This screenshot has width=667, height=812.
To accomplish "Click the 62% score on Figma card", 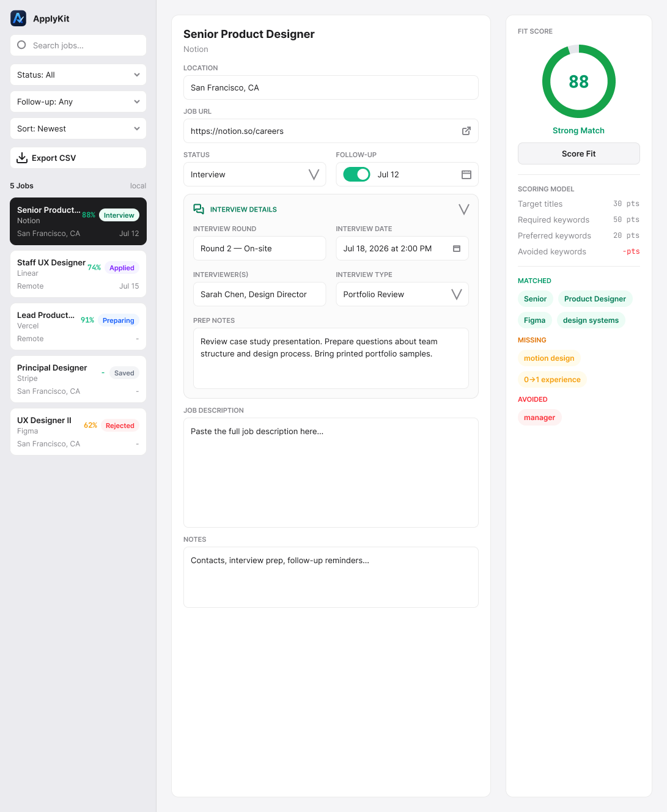I will [90, 426].
